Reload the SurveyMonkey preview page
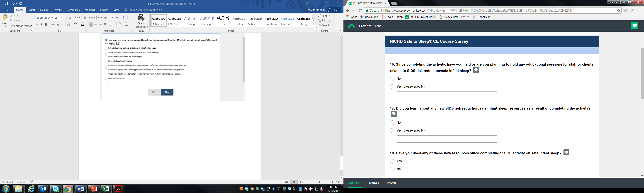 [x=360, y=11]
